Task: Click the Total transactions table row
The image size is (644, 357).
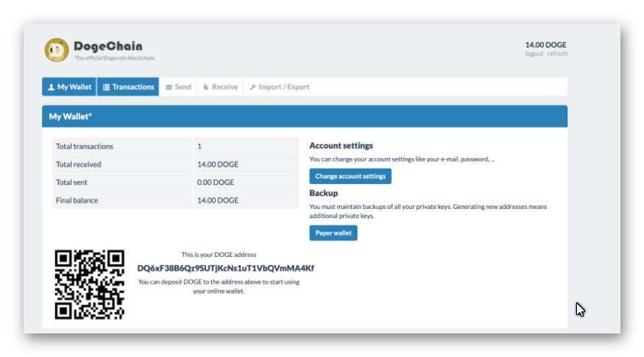Action: (175, 146)
